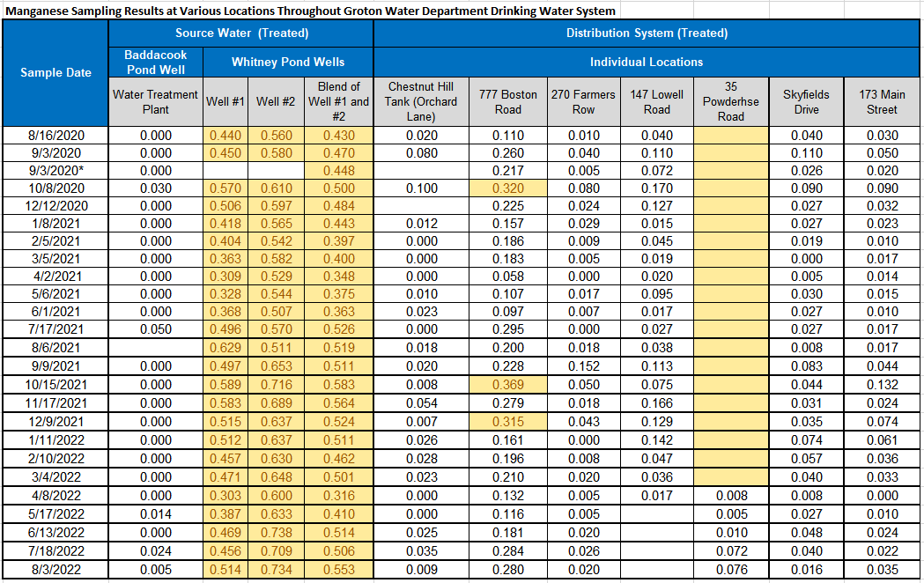The height and width of the screenshot is (583, 924).
Task: Select the Source Water (Treated) header
Action: click(x=241, y=33)
